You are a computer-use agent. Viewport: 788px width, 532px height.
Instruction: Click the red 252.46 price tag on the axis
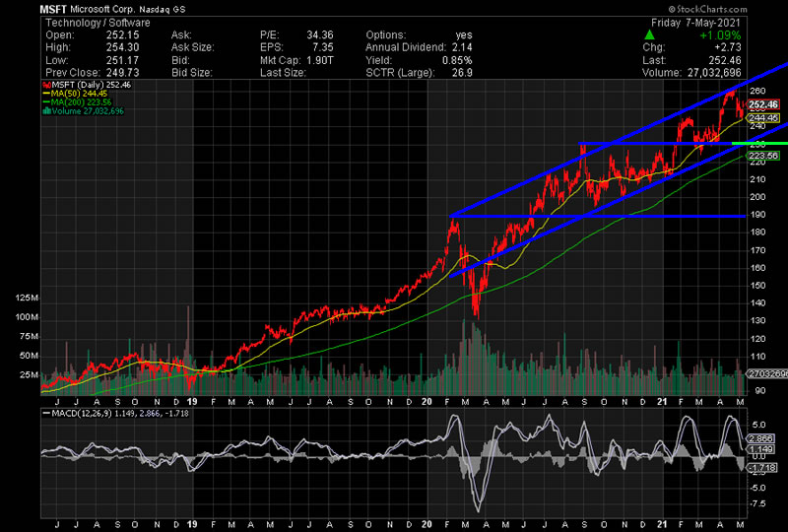(763, 104)
